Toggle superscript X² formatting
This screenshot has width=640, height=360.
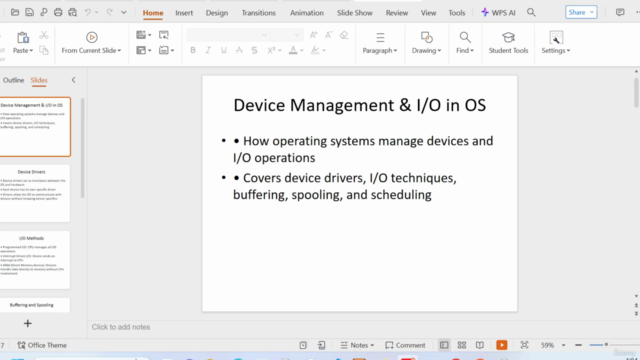271,50
